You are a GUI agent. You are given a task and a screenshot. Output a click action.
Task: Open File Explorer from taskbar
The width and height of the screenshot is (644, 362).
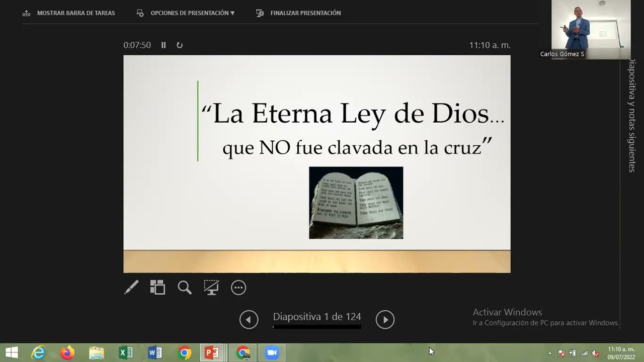96,353
